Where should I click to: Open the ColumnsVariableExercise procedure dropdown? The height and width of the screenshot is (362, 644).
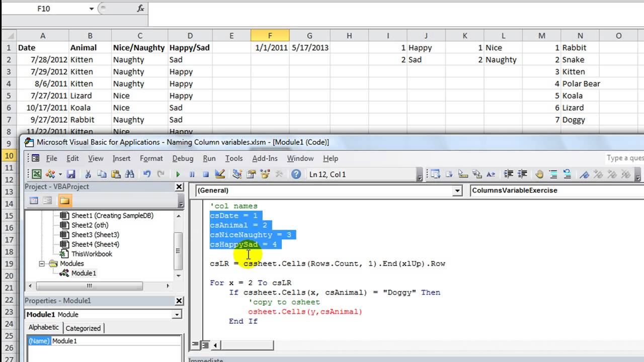click(556, 191)
